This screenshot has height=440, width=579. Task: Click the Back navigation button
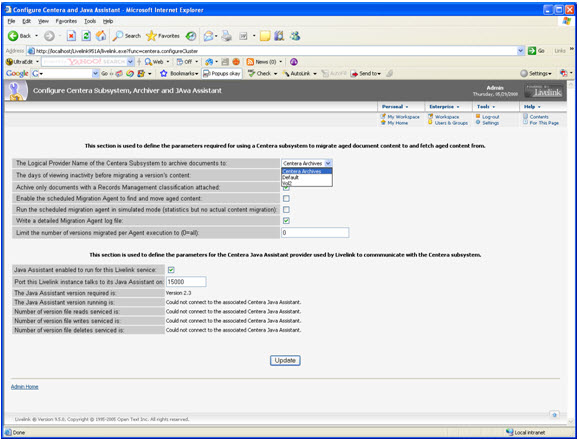click(x=19, y=36)
